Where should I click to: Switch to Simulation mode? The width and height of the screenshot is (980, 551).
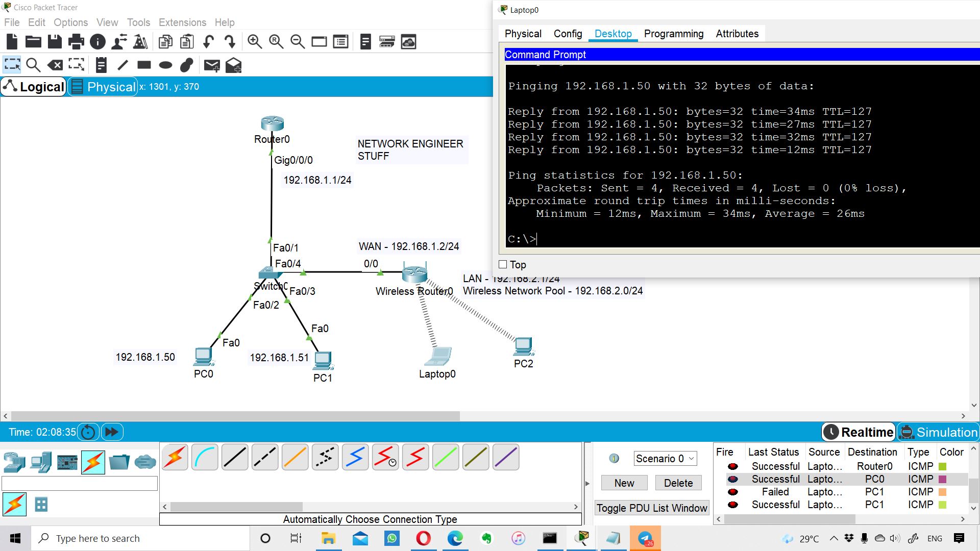pos(945,432)
